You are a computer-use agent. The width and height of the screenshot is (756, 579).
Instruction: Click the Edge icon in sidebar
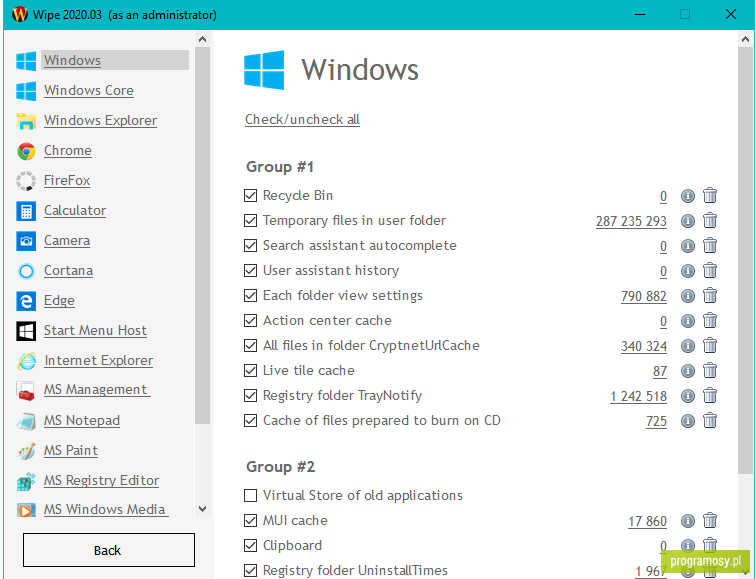tap(26, 301)
